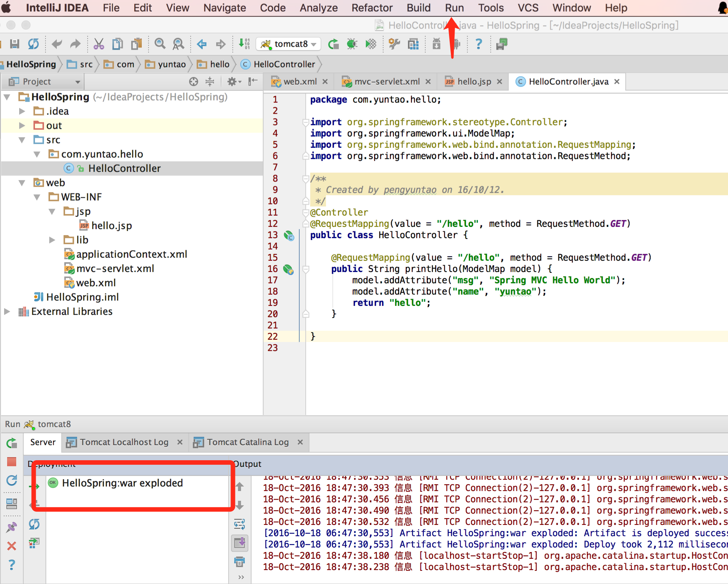Click the red Stop button in Run panel
728x584 pixels.
(x=12, y=461)
